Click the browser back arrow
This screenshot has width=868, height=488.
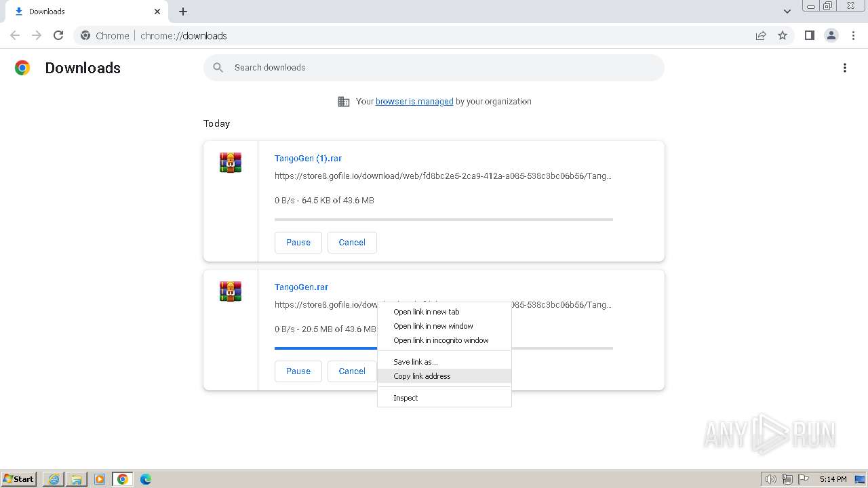15,35
